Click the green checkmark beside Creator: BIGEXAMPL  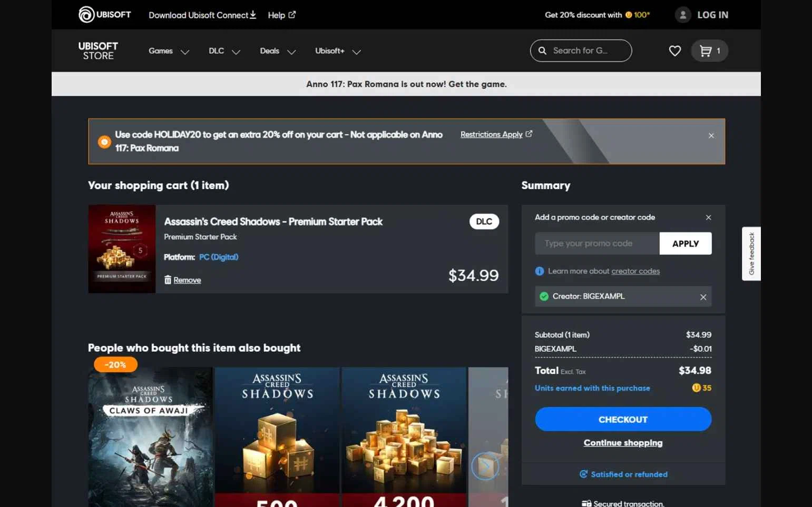(544, 296)
